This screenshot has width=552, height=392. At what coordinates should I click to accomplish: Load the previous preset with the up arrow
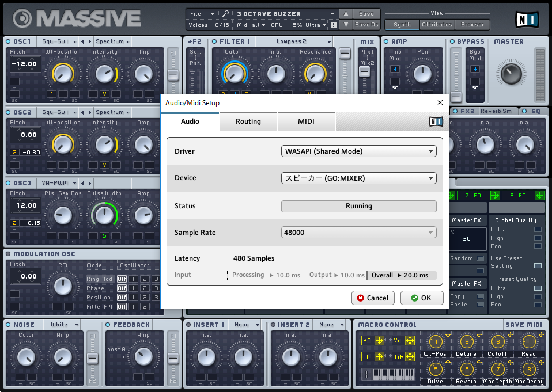[346, 14]
